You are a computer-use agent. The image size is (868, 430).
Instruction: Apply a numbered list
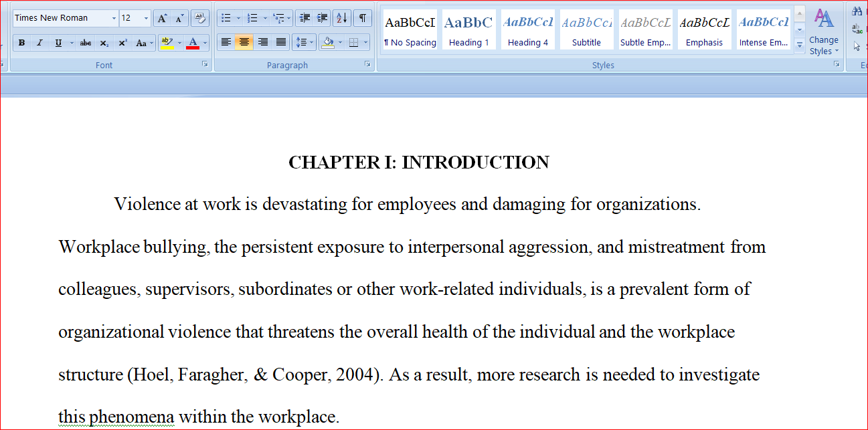click(x=252, y=18)
